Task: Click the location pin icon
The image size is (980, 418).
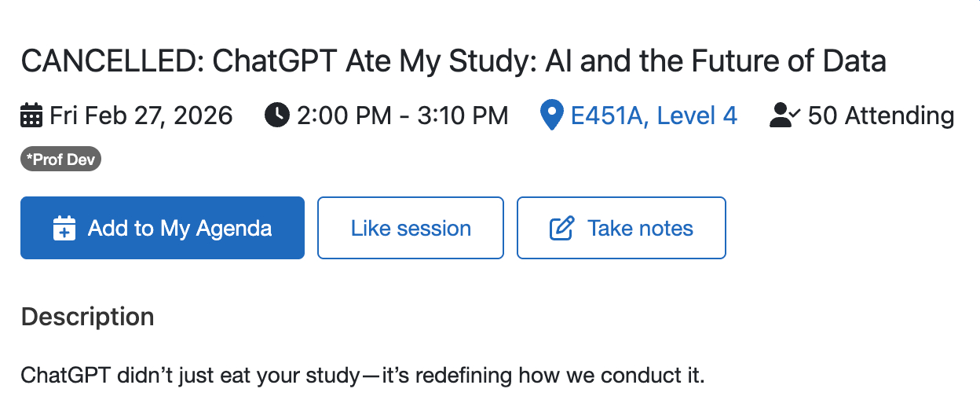Action: pos(552,116)
